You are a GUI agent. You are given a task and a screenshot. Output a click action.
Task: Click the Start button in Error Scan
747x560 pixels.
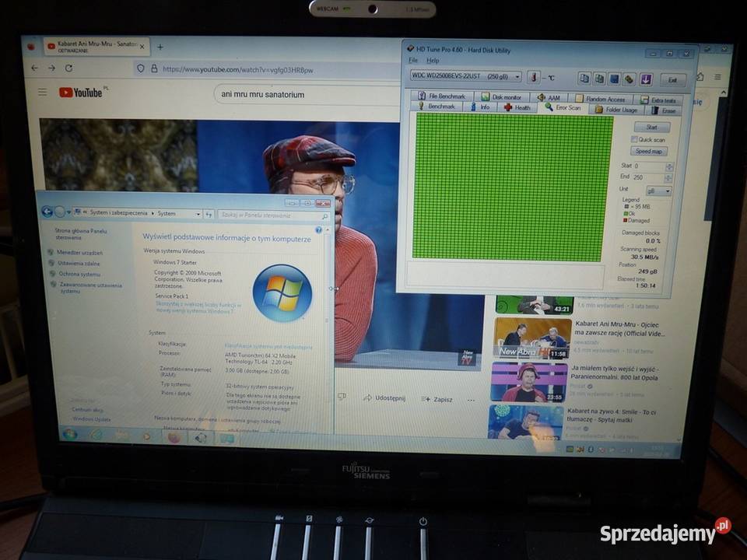coord(651,127)
